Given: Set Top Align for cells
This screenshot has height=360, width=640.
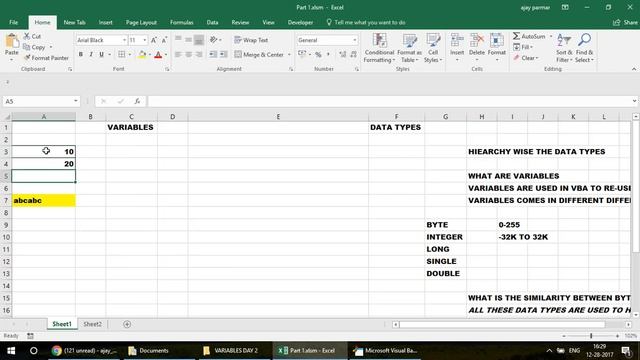Looking at the screenshot, I should pos(178,40).
